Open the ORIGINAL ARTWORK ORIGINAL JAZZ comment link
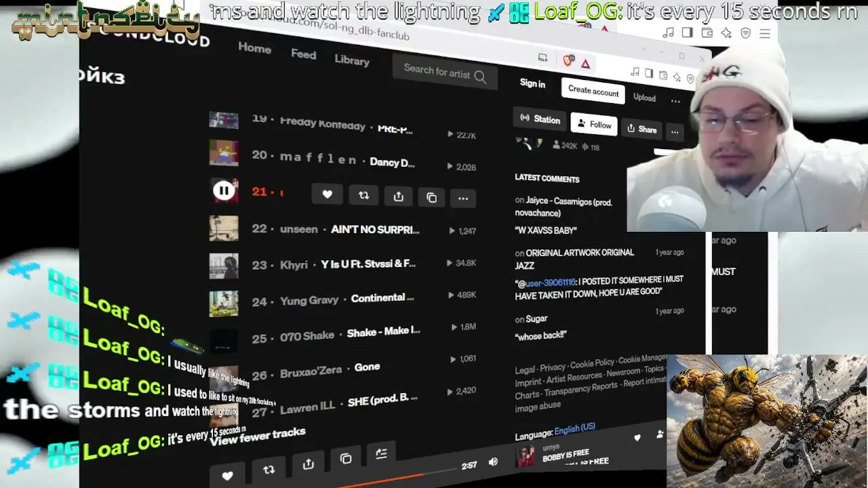This screenshot has width=868, height=488. coord(574,259)
